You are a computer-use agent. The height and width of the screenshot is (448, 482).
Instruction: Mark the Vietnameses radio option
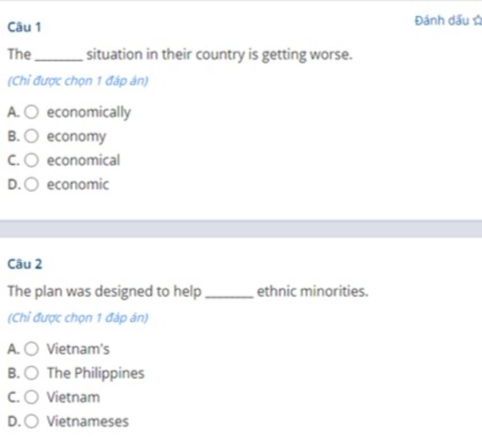click(32, 421)
